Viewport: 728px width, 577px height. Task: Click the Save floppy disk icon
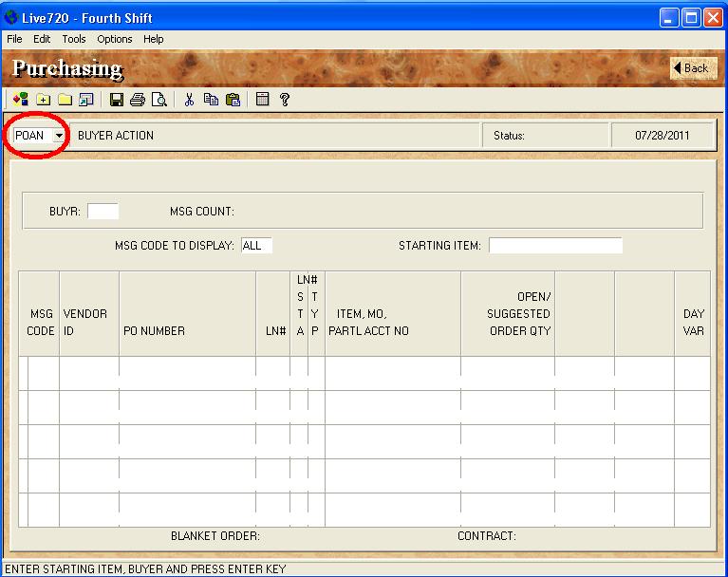pos(117,100)
